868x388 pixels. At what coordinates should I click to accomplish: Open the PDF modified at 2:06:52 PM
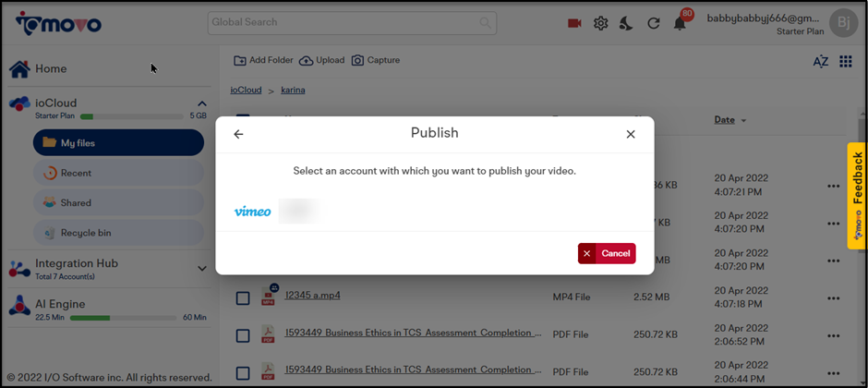click(413, 333)
